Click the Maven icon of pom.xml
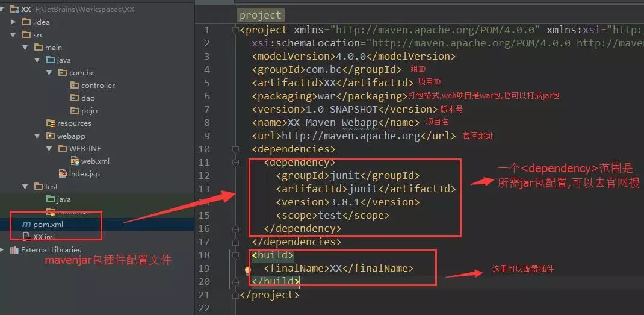The width and height of the screenshot is (644, 315). [26, 225]
